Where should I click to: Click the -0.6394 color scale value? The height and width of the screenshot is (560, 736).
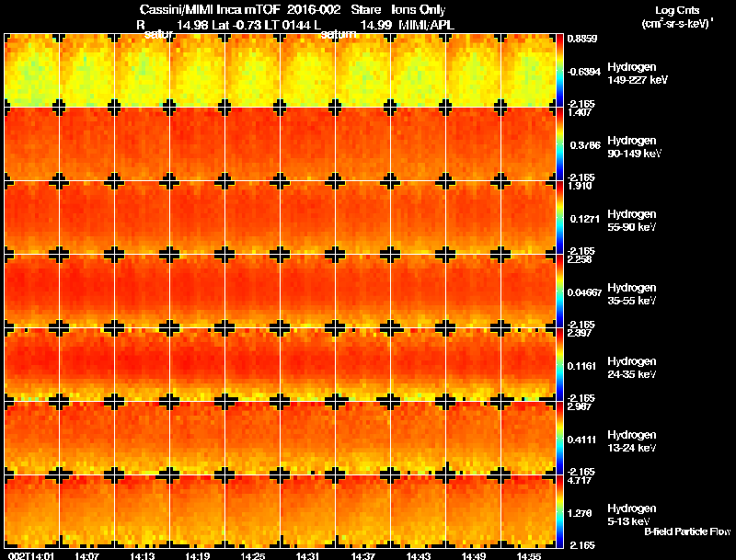coord(583,72)
